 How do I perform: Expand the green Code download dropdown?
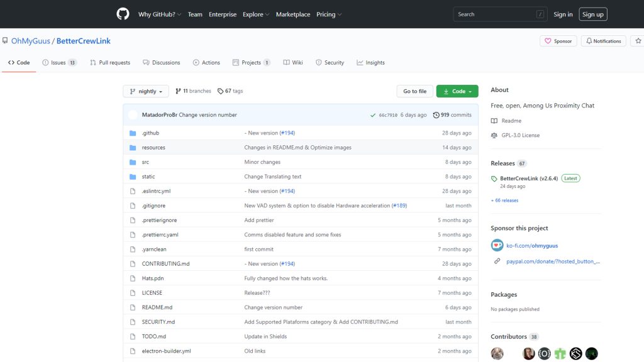tap(457, 90)
